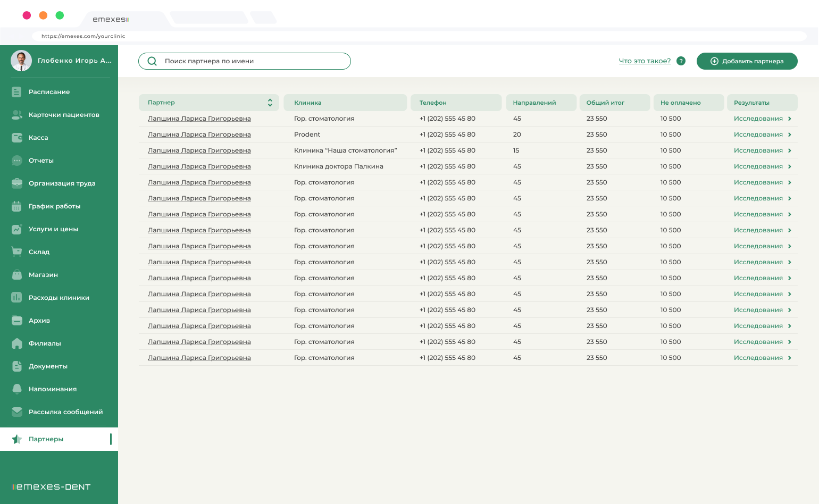Click the Клиника “Наша стоматология” cell

[346, 150]
